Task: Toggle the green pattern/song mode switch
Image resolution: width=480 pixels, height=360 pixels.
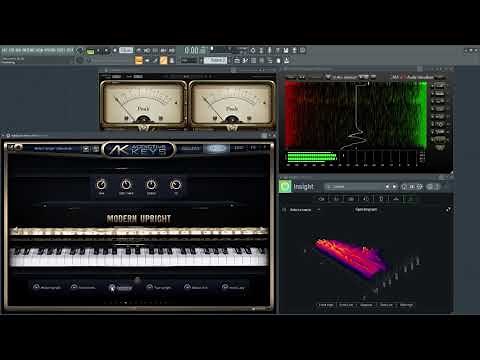Action: pos(90,51)
